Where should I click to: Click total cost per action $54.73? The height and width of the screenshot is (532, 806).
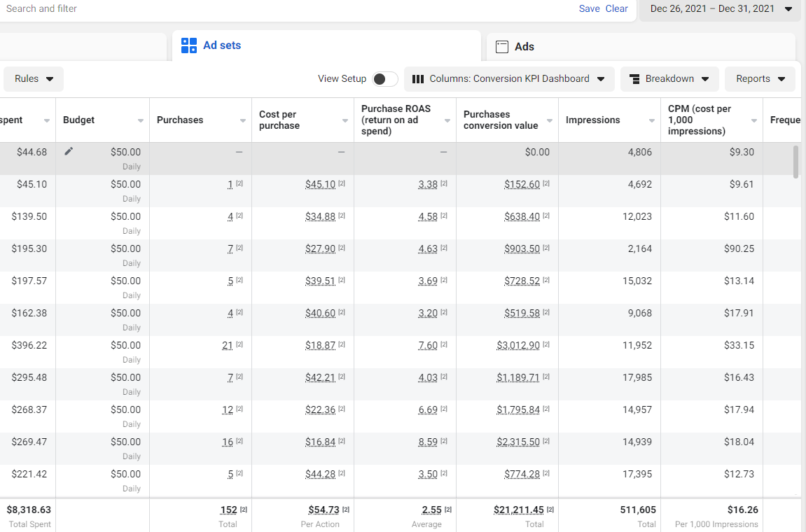click(324, 510)
